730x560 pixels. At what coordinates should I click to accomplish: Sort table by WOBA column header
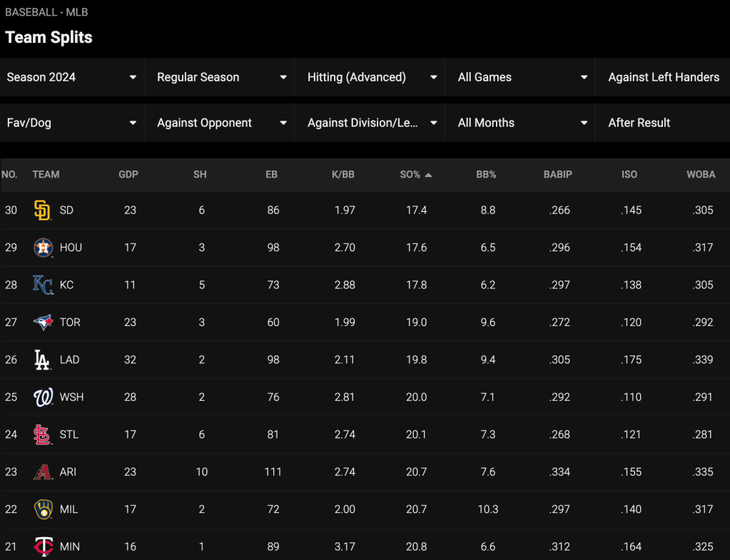701,175
